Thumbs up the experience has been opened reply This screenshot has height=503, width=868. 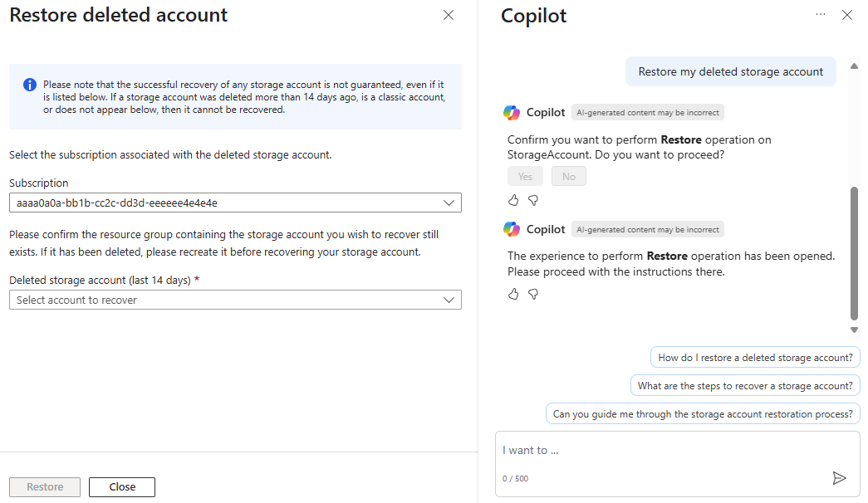point(513,294)
